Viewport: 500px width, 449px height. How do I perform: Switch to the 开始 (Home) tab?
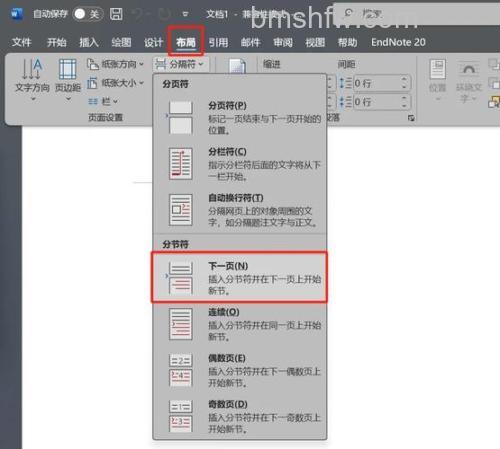(57, 42)
